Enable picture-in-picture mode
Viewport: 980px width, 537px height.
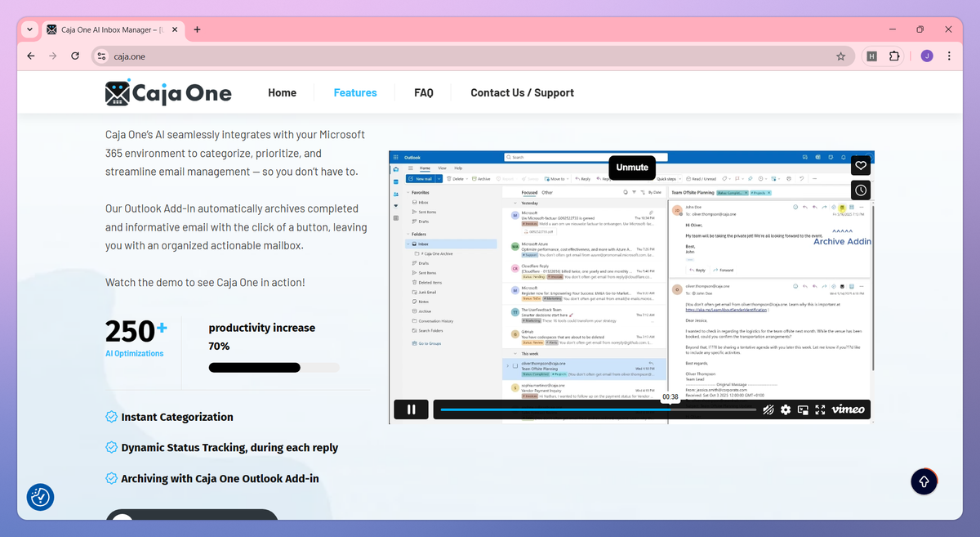pyautogui.click(x=803, y=409)
